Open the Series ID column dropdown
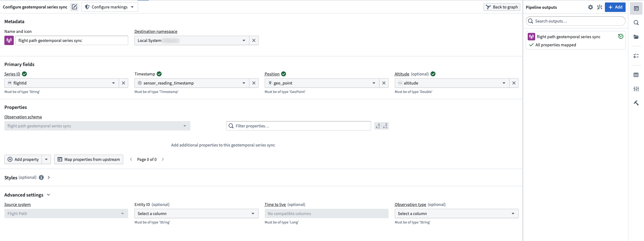 [x=62, y=83]
